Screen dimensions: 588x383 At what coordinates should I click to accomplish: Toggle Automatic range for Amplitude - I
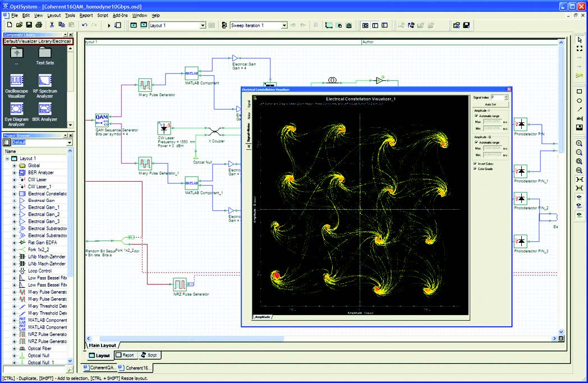(x=476, y=116)
